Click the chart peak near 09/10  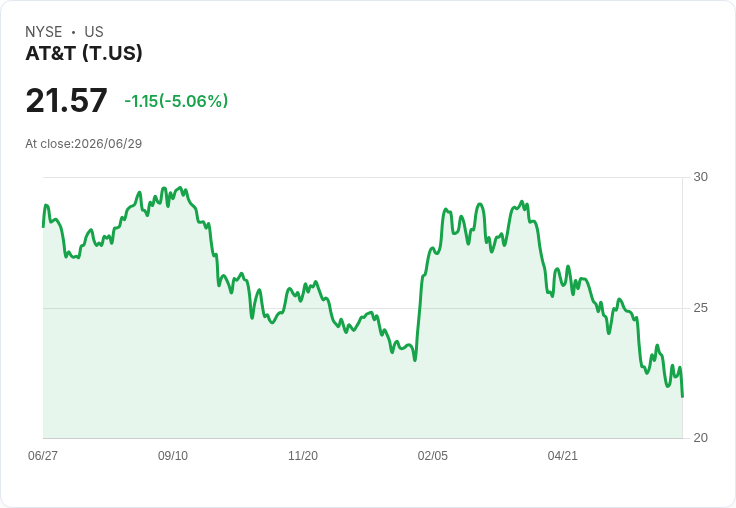click(181, 188)
